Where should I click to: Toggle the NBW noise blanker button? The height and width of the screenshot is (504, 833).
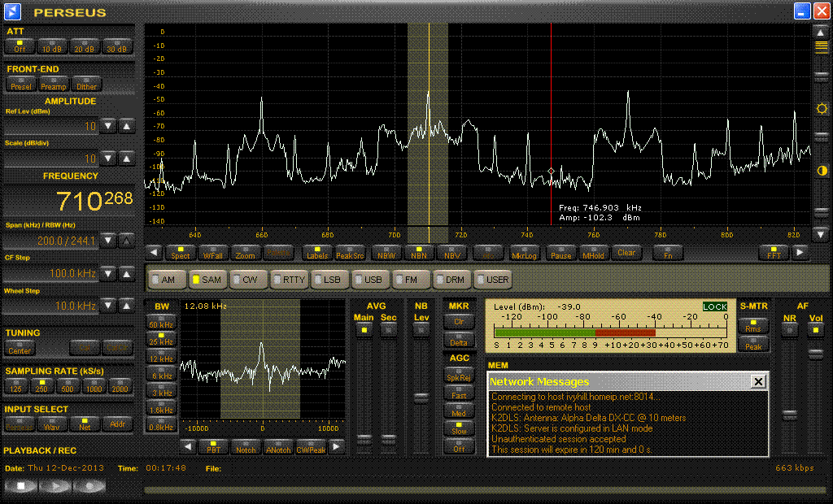point(386,254)
